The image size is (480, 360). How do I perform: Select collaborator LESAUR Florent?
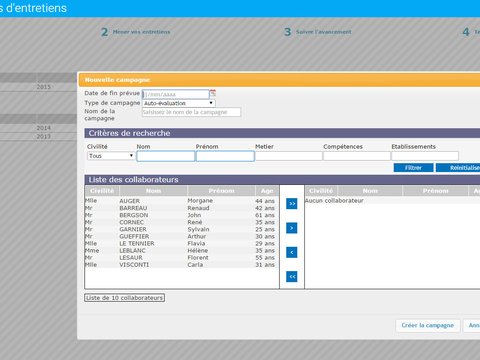(x=182, y=258)
